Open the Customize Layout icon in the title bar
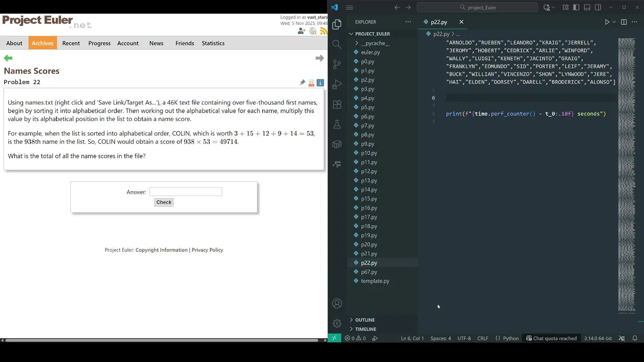Image resolution: width=644 pixels, height=362 pixels. [566, 8]
